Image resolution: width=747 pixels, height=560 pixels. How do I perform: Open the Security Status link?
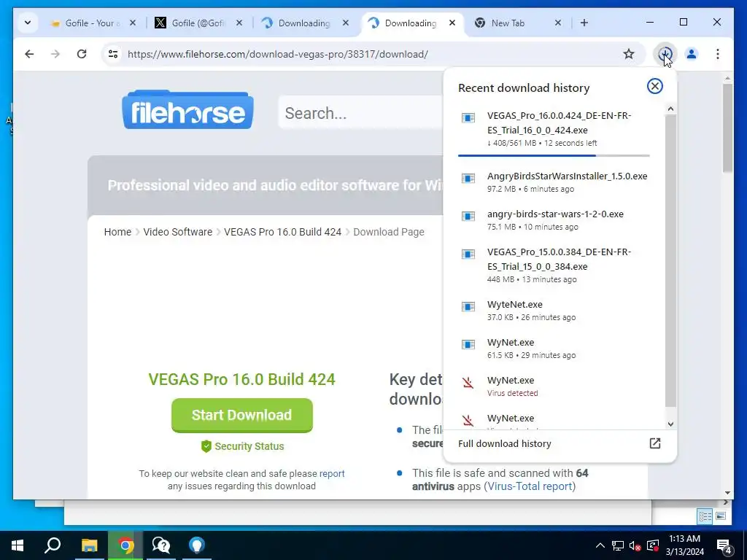point(242,446)
